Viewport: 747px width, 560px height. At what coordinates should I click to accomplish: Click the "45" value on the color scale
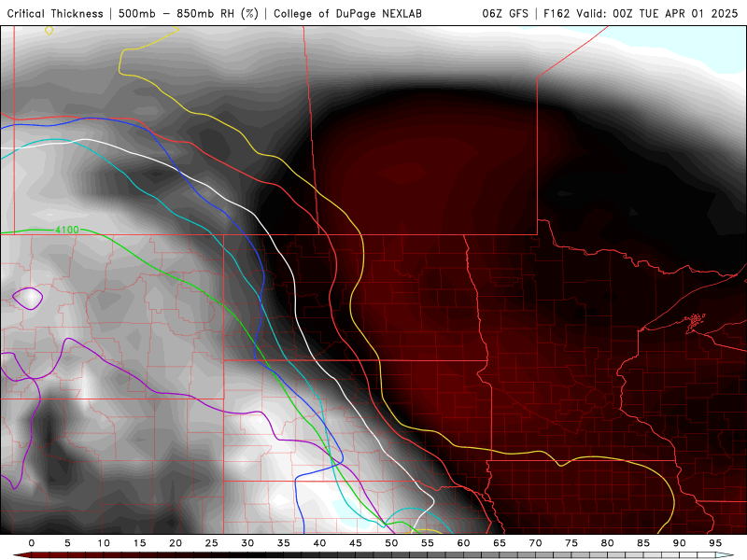[x=355, y=543]
